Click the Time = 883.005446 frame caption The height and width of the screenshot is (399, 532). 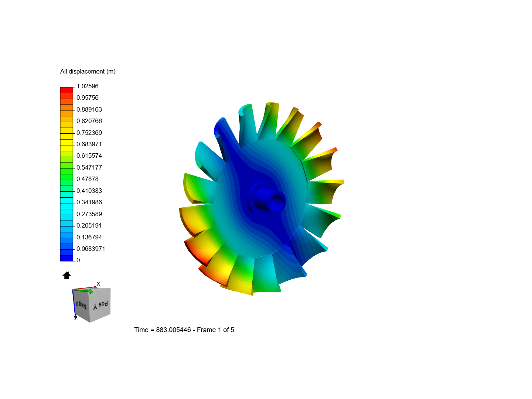184,330
